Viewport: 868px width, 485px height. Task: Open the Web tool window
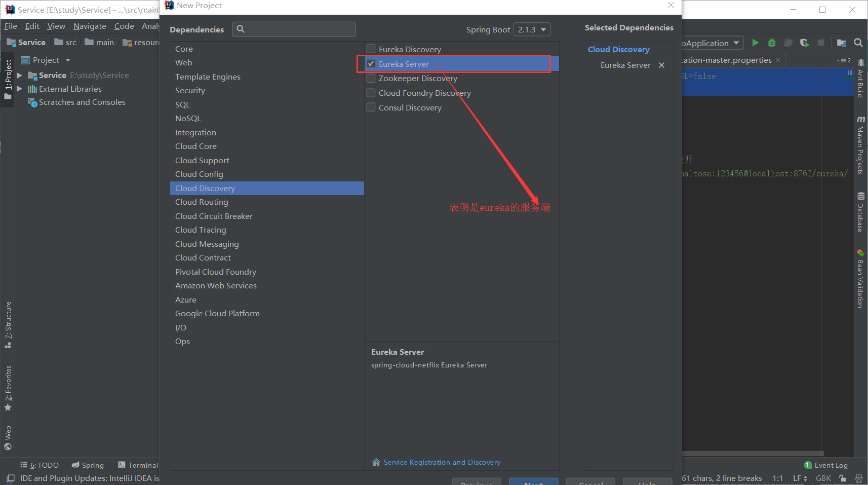click(8, 438)
